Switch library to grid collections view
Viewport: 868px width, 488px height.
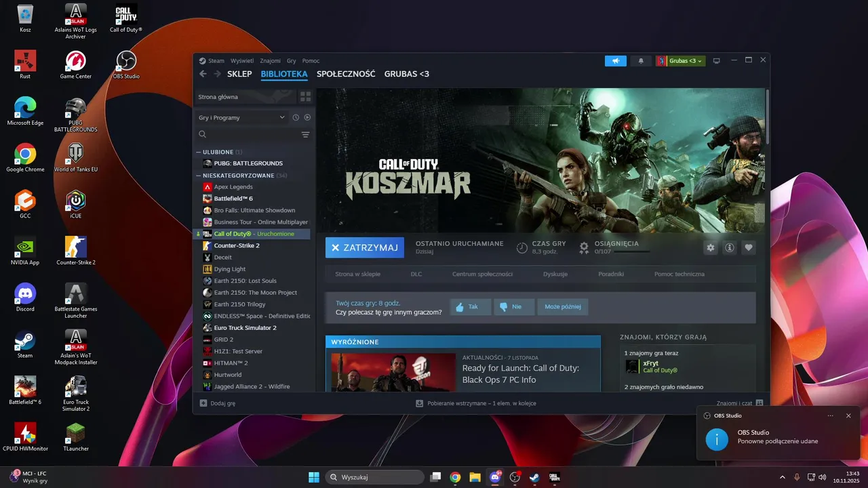(x=305, y=97)
